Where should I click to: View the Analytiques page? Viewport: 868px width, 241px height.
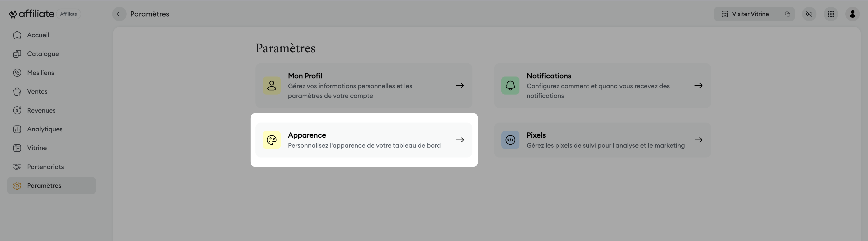[x=45, y=129]
